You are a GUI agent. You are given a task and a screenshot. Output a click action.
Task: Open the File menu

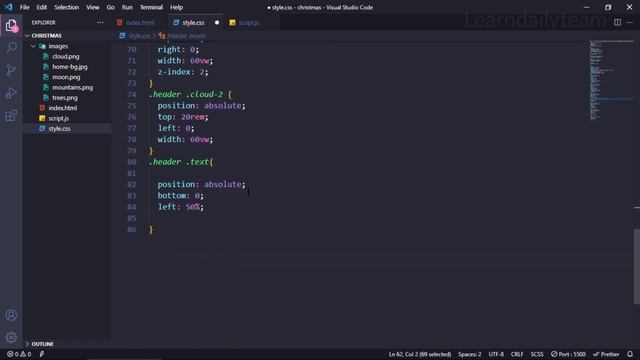[24, 7]
